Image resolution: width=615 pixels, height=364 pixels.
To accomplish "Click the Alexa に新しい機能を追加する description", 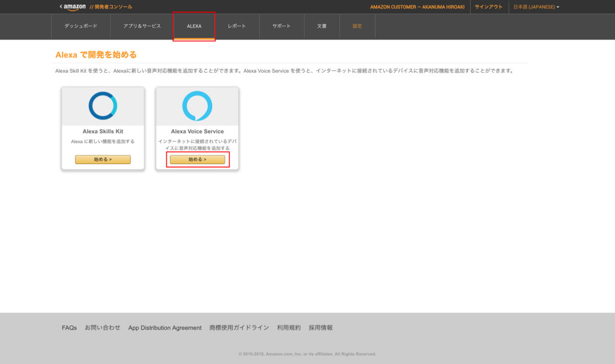I will (x=103, y=142).
